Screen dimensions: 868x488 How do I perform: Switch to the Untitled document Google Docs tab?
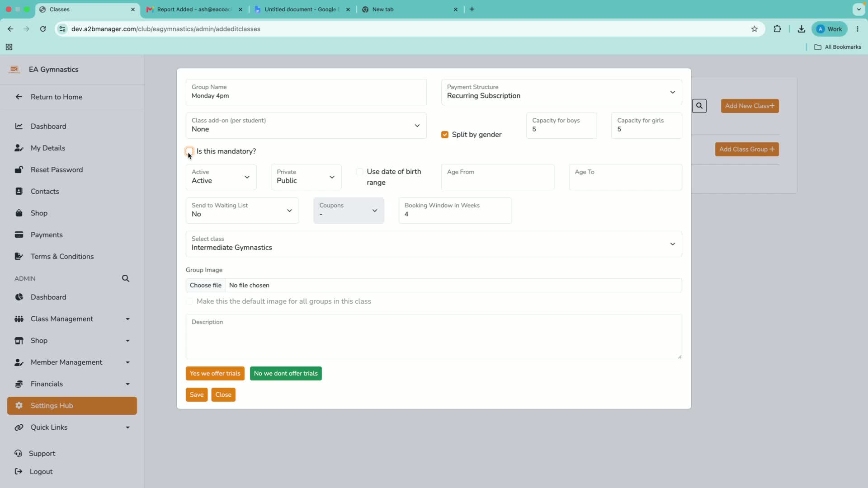pyautogui.click(x=302, y=9)
